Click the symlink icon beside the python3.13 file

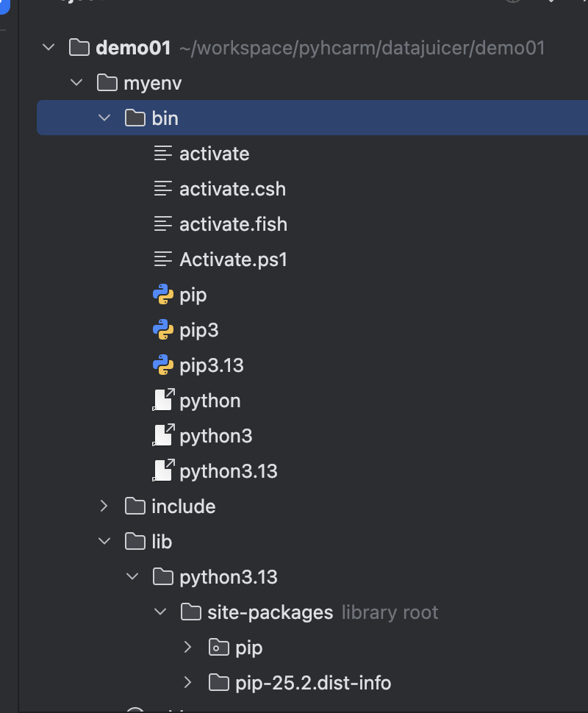click(x=163, y=470)
